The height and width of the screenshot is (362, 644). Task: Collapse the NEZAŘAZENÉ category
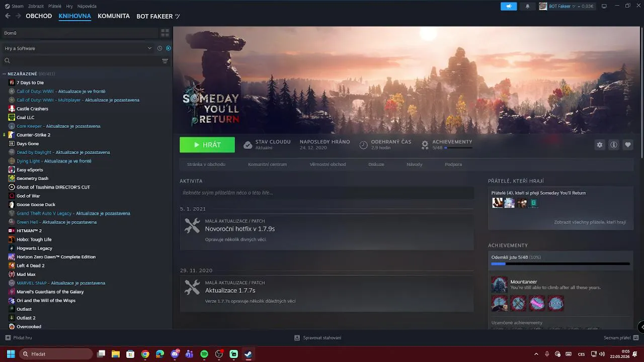coord(5,74)
